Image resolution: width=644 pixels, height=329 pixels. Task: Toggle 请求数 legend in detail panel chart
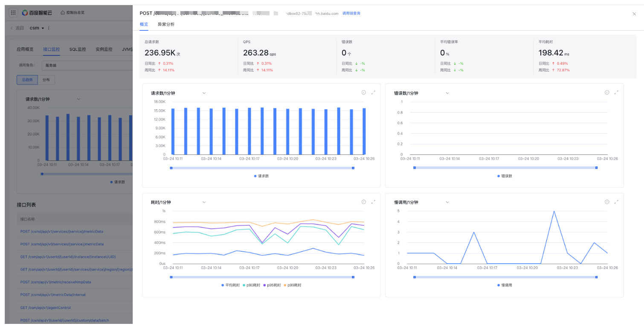coord(261,176)
